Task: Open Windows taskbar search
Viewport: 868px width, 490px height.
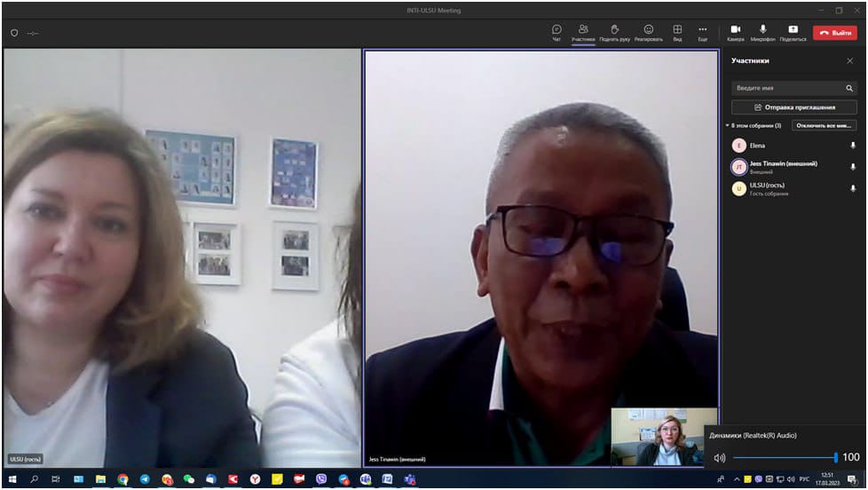Action: [x=35, y=479]
